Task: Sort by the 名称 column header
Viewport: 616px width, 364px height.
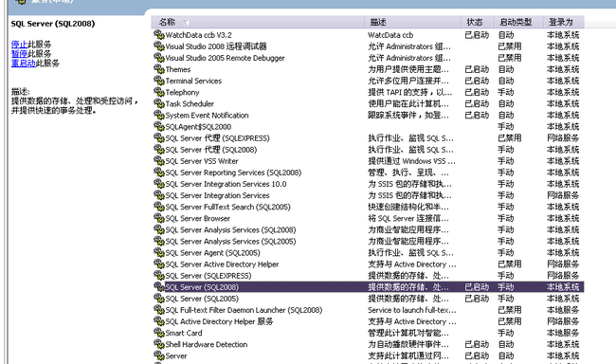Action: [258, 22]
